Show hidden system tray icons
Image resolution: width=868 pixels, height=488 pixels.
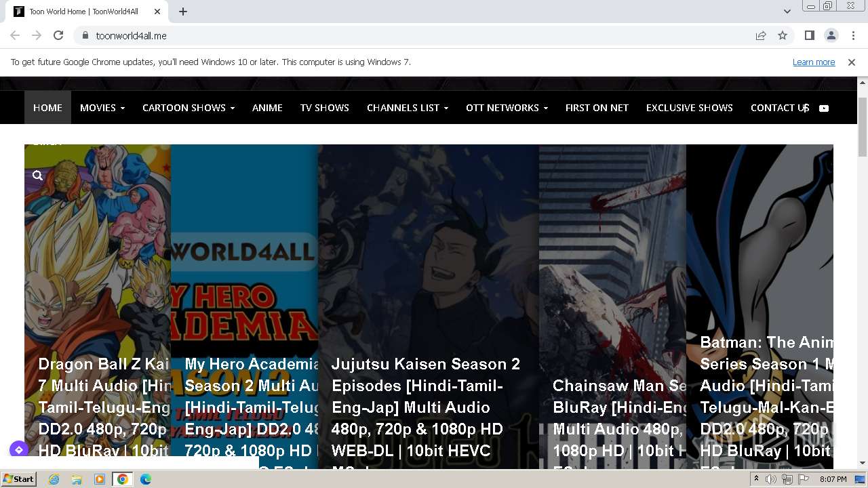(756, 479)
